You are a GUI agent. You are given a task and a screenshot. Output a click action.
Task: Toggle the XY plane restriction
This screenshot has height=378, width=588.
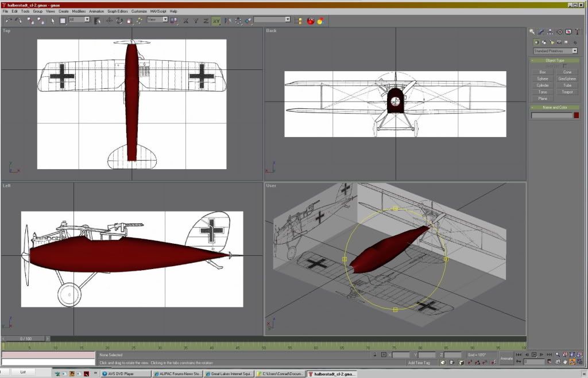(x=216, y=21)
